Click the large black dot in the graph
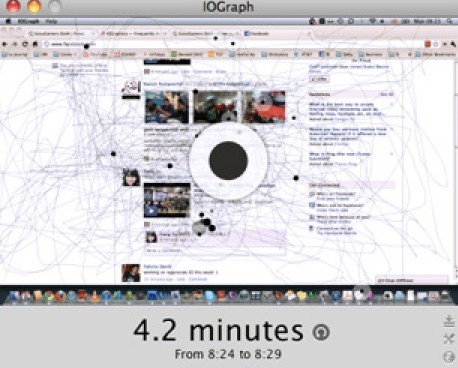Viewport: 458px width, 368px height. 228,160
